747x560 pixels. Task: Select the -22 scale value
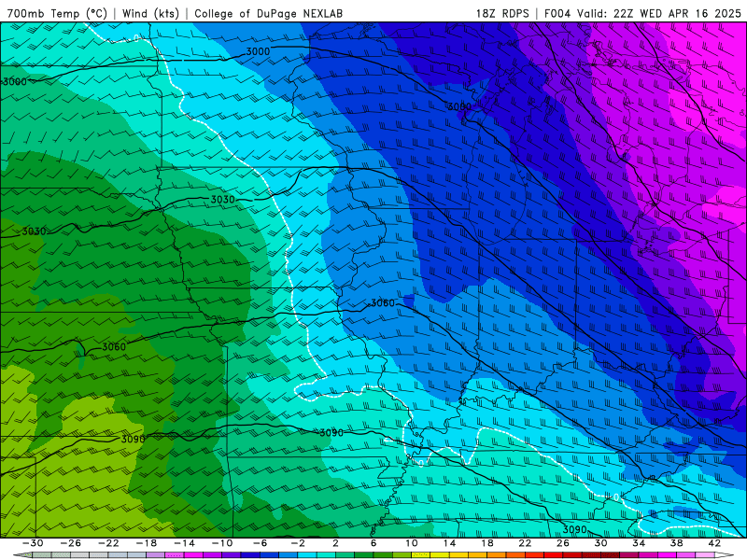pyautogui.click(x=108, y=543)
